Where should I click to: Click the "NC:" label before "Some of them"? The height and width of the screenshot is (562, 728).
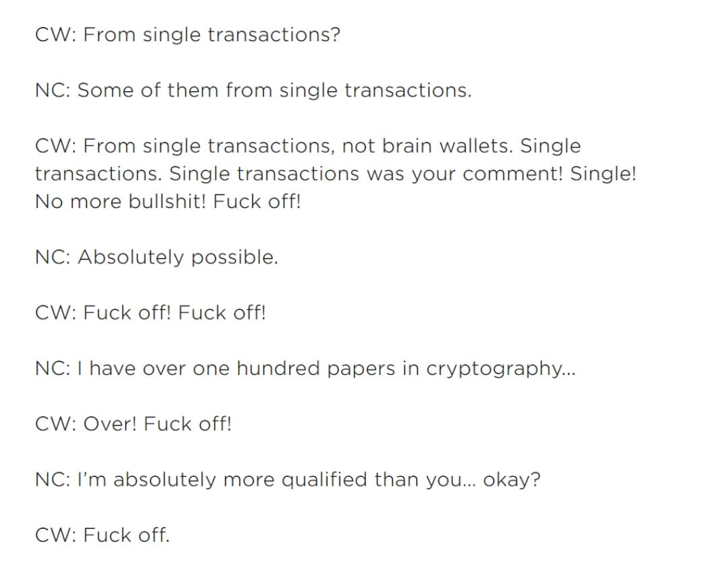click(53, 90)
